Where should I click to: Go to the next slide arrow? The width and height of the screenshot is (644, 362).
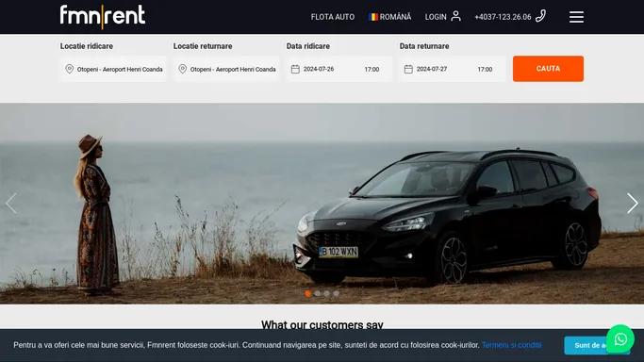coord(633,204)
